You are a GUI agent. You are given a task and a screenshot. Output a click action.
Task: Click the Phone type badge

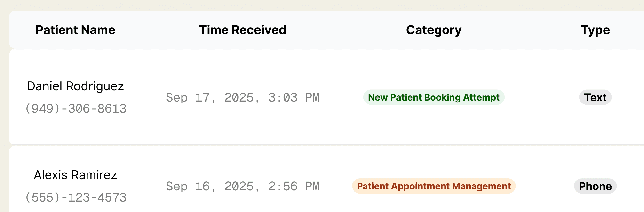595,186
